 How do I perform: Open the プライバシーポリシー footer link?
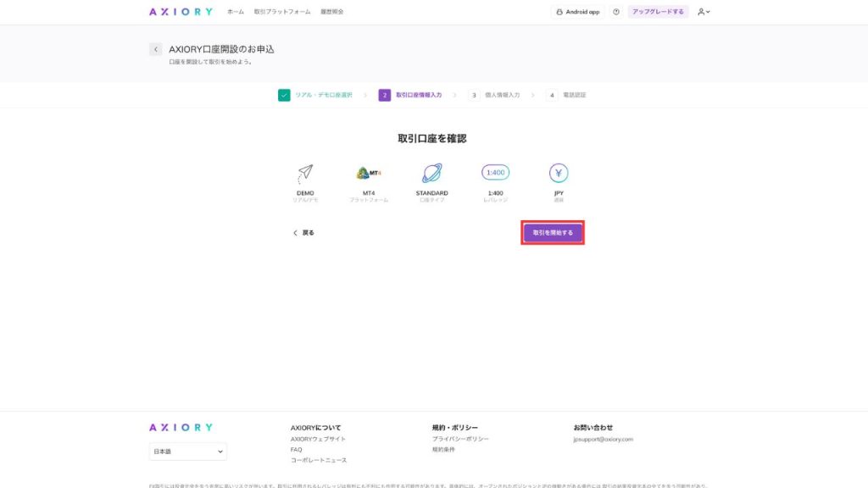[460, 439]
